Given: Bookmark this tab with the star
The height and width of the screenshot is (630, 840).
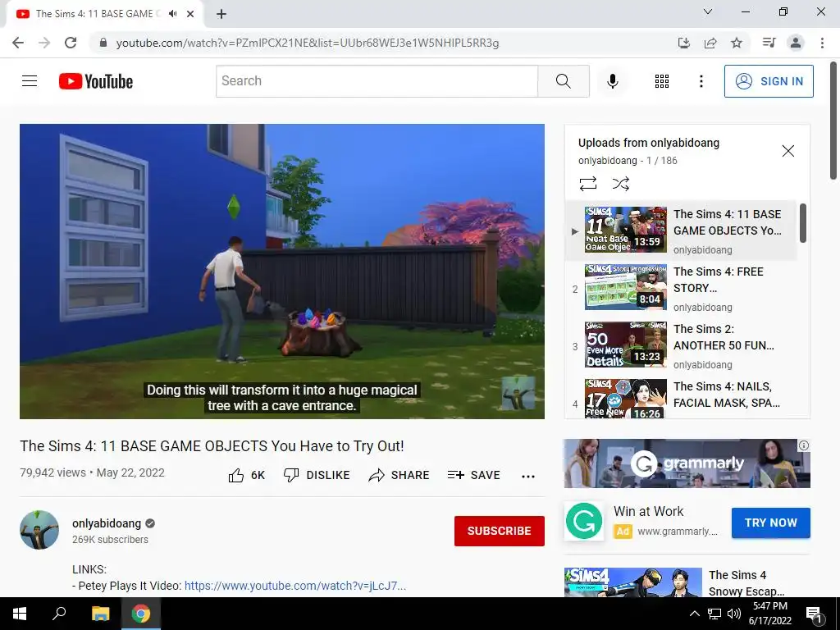Looking at the screenshot, I should click(737, 43).
